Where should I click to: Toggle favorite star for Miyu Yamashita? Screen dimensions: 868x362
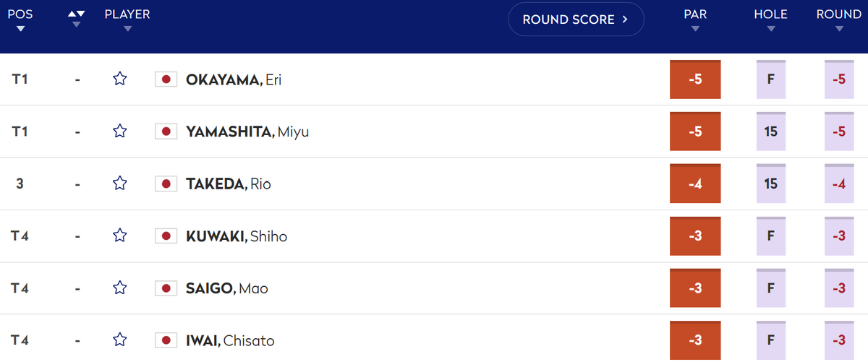(x=120, y=132)
